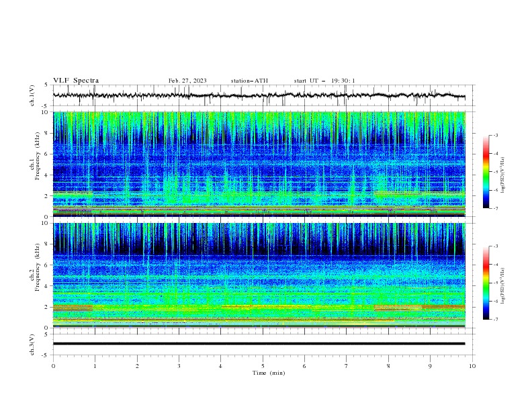Click the 'VLF Spectra' title text
The image size is (532, 411).
point(76,81)
